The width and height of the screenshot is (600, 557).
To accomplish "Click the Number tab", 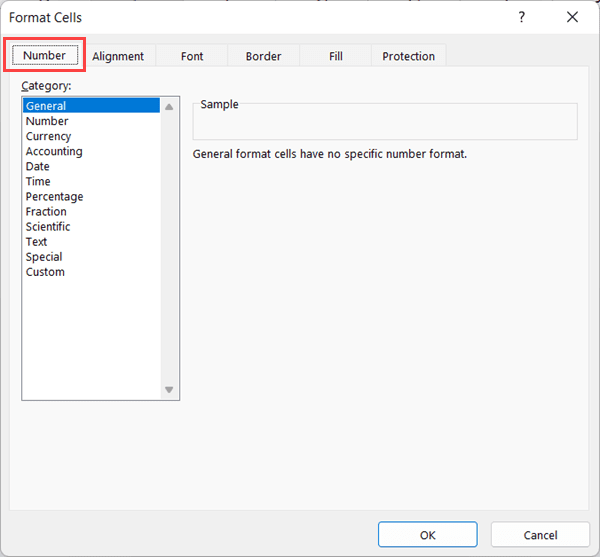I will click(45, 56).
